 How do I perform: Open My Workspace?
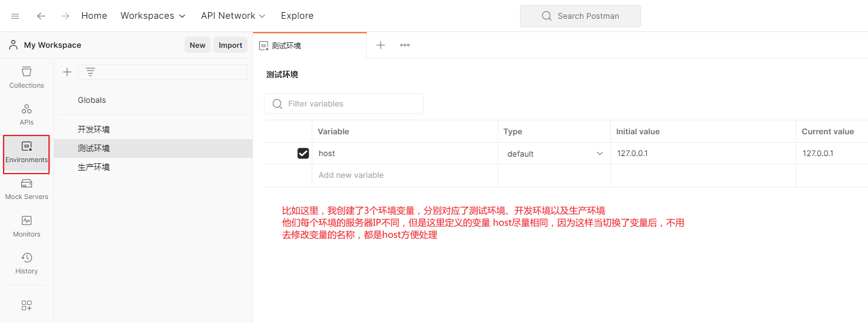[x=52, y=45]
